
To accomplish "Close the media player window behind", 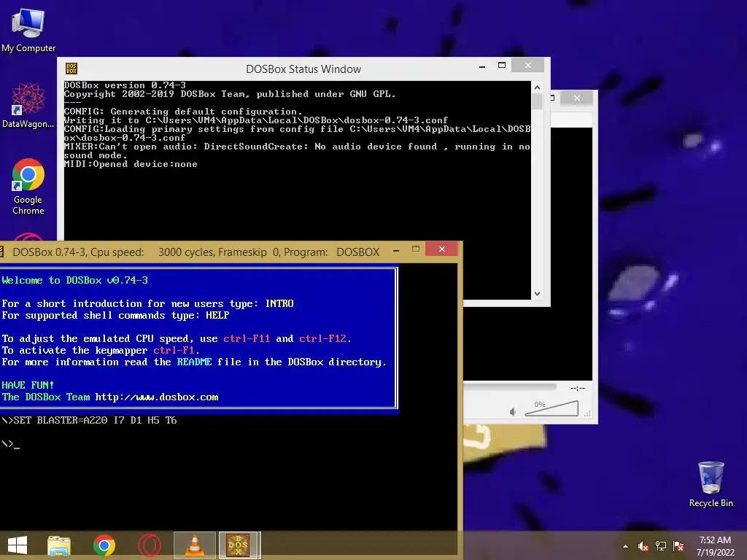I will click(x=577, y=98).
